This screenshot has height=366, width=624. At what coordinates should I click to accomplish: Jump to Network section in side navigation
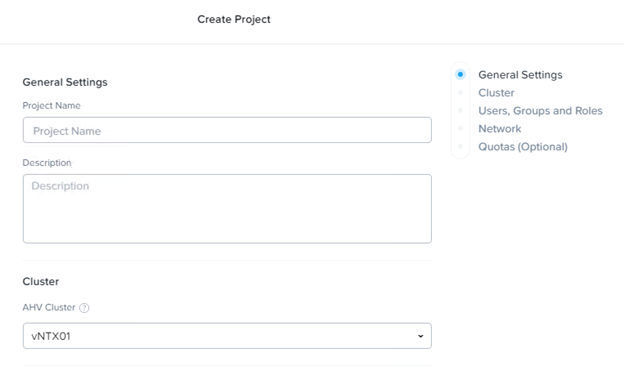coord(499,128)
